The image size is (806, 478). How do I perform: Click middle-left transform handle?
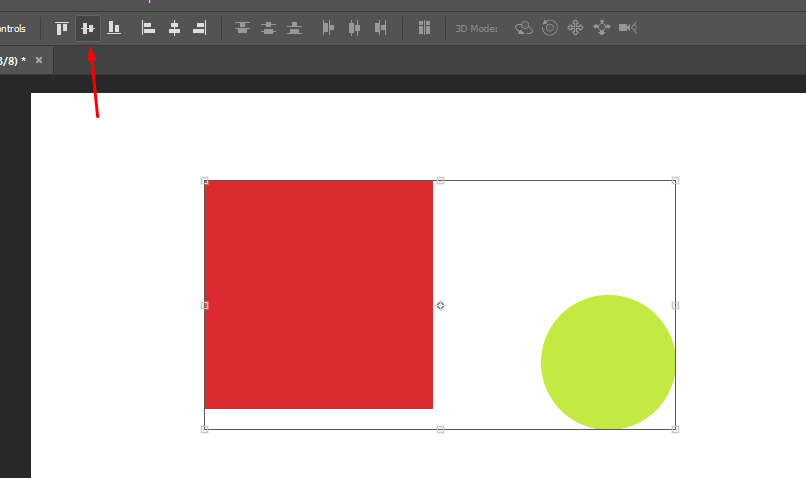pyautogui.click(x=205, y=305)
